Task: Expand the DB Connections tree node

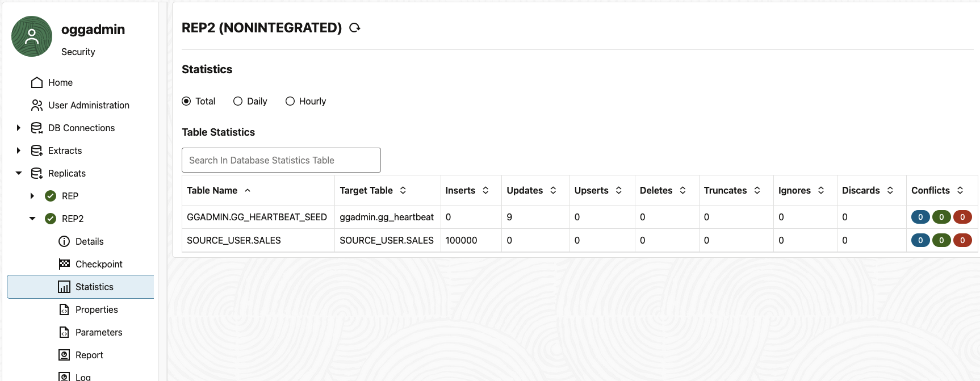Action: coord(19,128)
